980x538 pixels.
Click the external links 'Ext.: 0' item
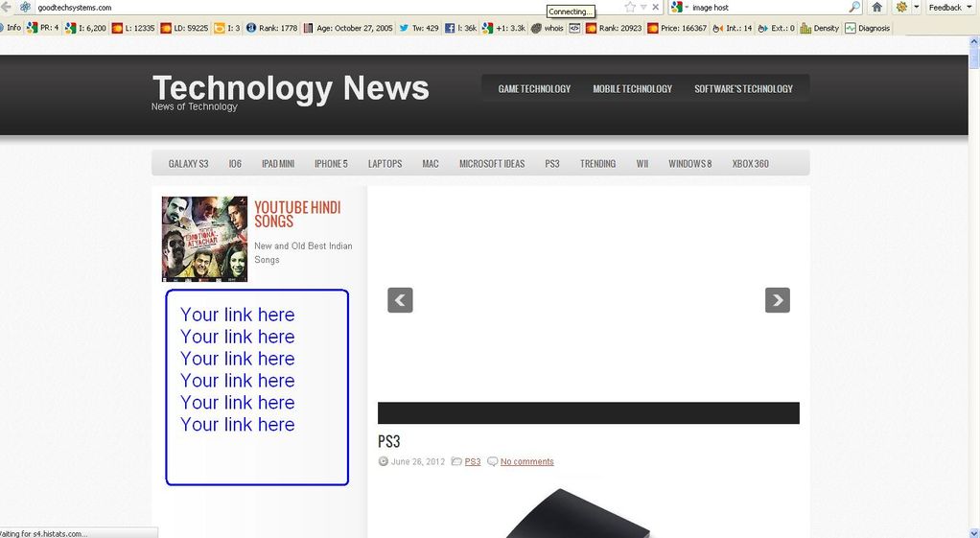777,28
